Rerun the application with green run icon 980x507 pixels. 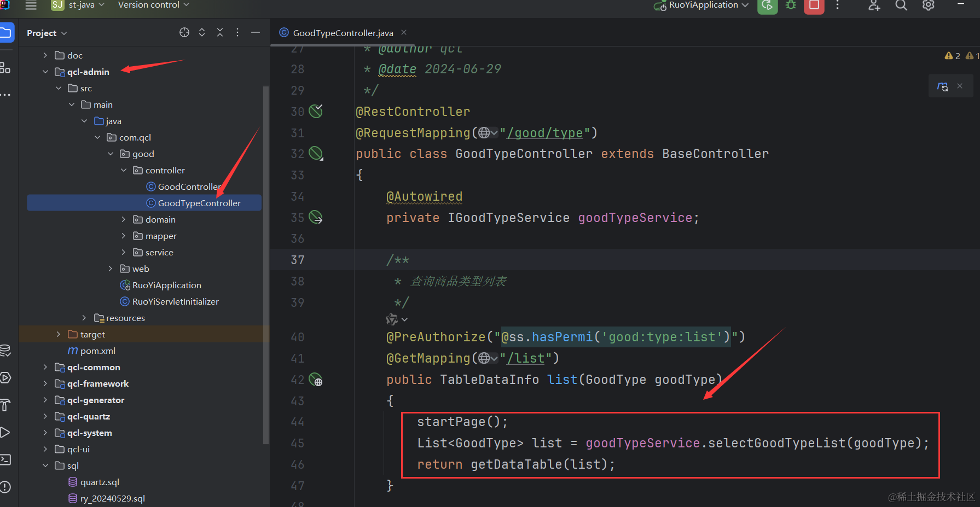coord(767,5)
